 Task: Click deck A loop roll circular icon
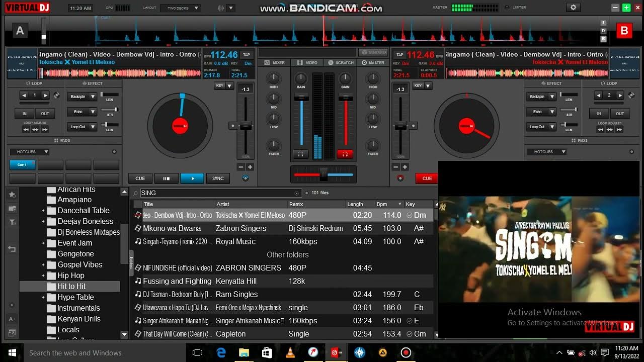coord(57,95)
